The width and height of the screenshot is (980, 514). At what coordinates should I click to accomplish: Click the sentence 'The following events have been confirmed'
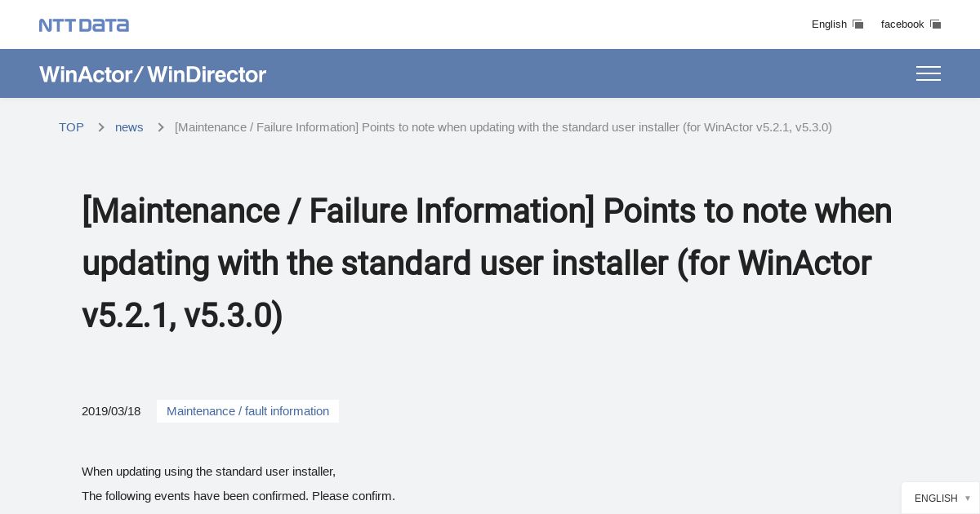pos(238,496)
